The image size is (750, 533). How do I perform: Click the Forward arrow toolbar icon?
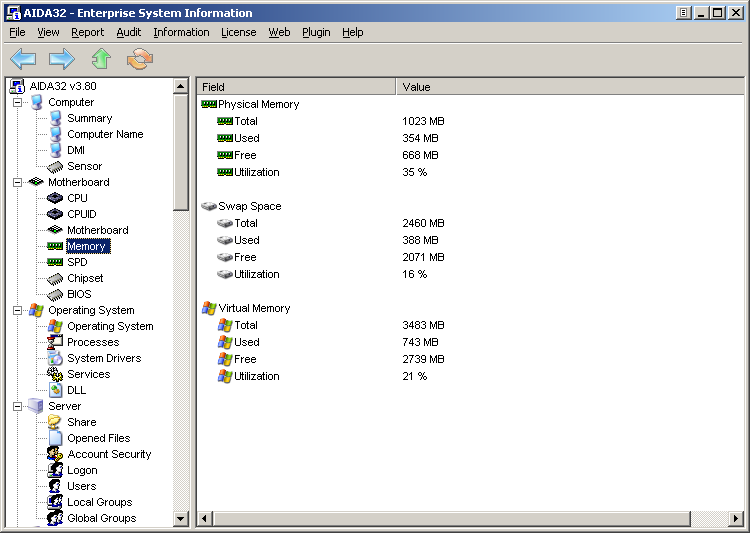click(62, 60)
